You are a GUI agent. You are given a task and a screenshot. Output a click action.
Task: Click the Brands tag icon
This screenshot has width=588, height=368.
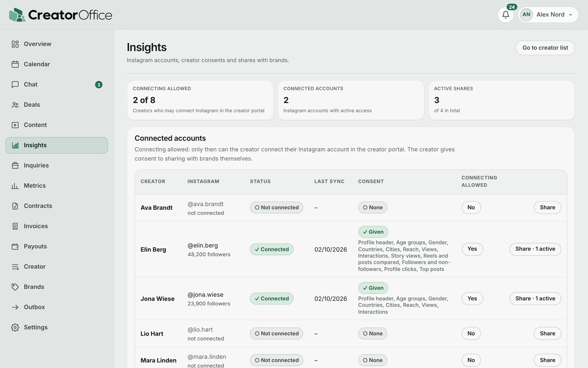tap(15, 287)
